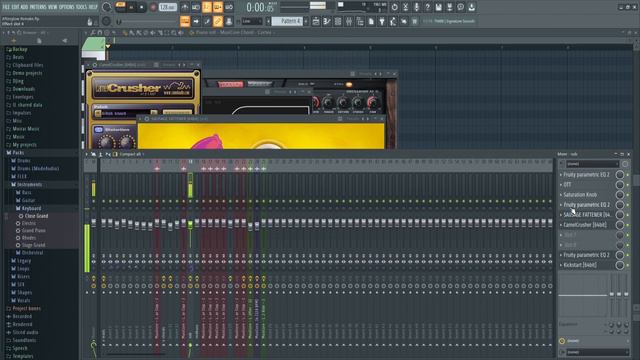Select Close Grand instrument in browser

[x=36, y=216]
